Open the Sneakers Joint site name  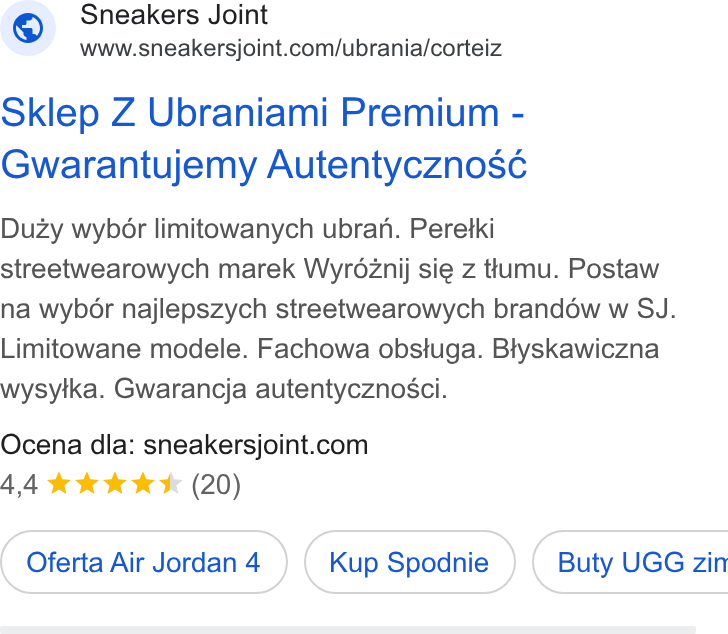pos(174,15)
